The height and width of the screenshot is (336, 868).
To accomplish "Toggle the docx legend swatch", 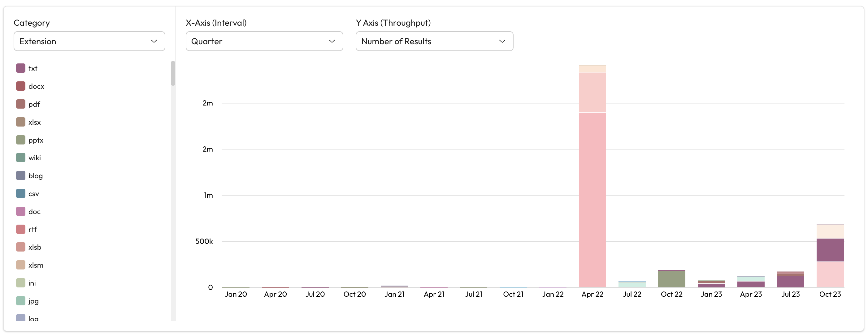I will pos(20,86).
